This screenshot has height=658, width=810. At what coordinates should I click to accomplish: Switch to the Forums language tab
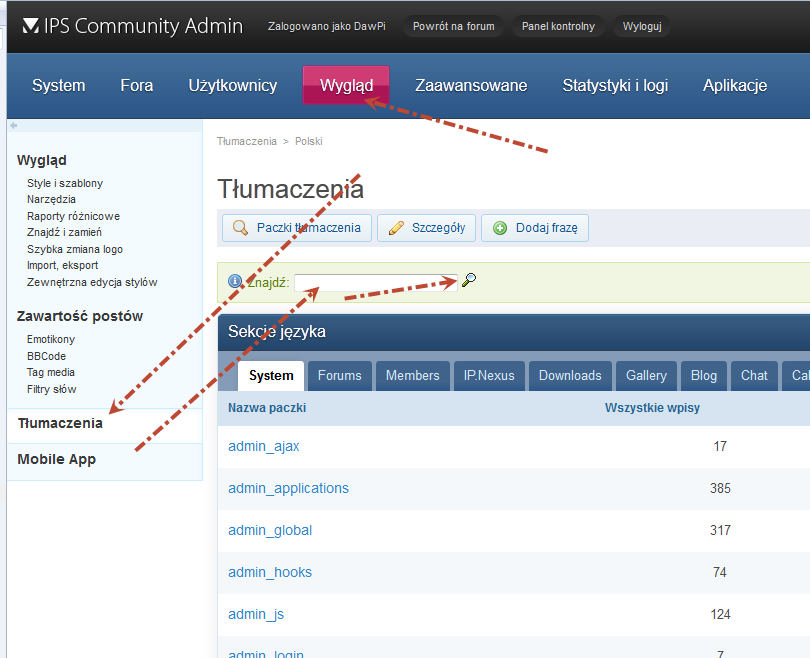pos(340,376)
